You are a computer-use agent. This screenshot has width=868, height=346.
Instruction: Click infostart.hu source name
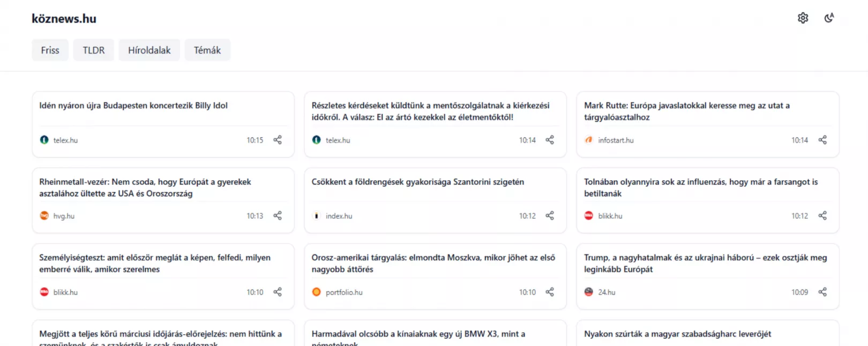pos(616,140)
